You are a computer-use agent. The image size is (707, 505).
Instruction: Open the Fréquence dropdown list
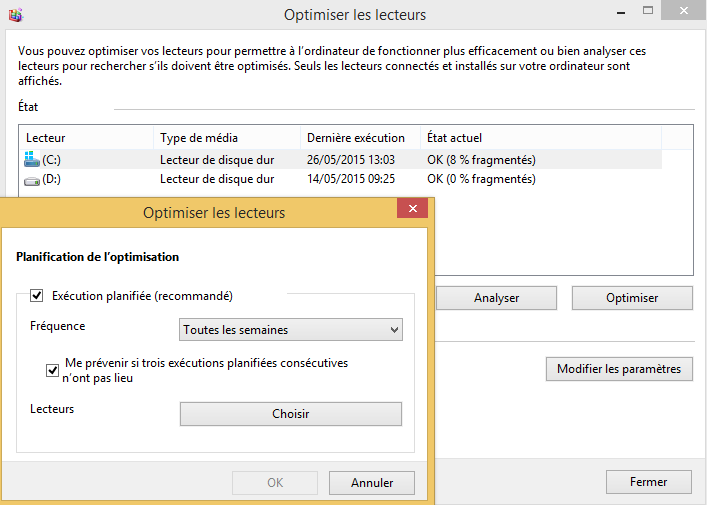290,330
